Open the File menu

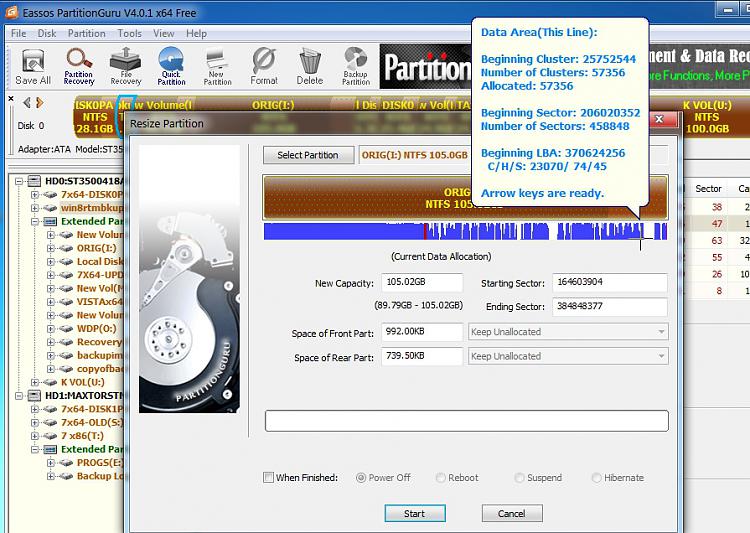click(x=19, y=33)
